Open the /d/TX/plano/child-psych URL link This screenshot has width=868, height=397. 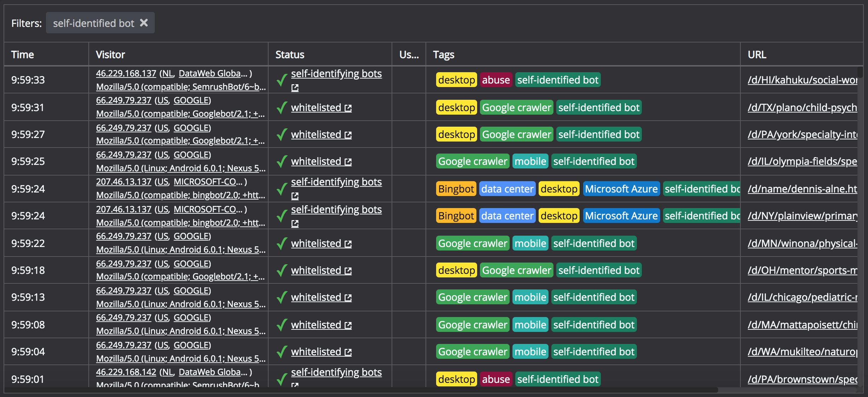802,108
